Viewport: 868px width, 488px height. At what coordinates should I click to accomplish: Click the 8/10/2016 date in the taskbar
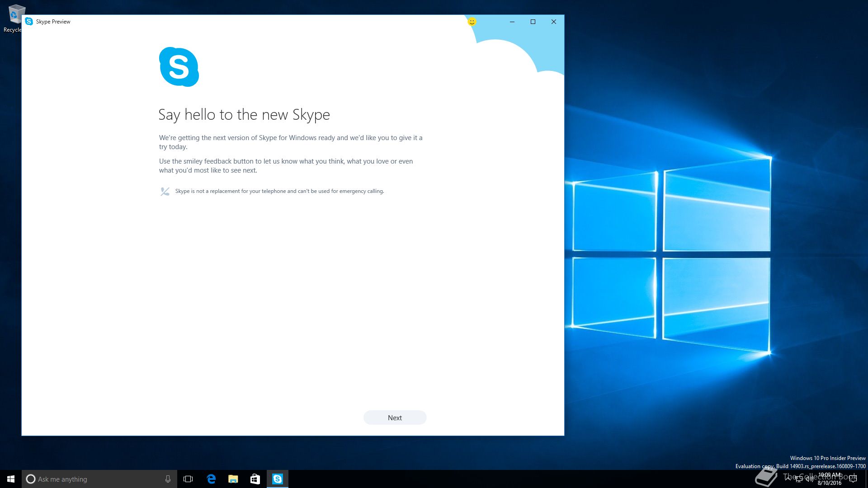(830, 483)
